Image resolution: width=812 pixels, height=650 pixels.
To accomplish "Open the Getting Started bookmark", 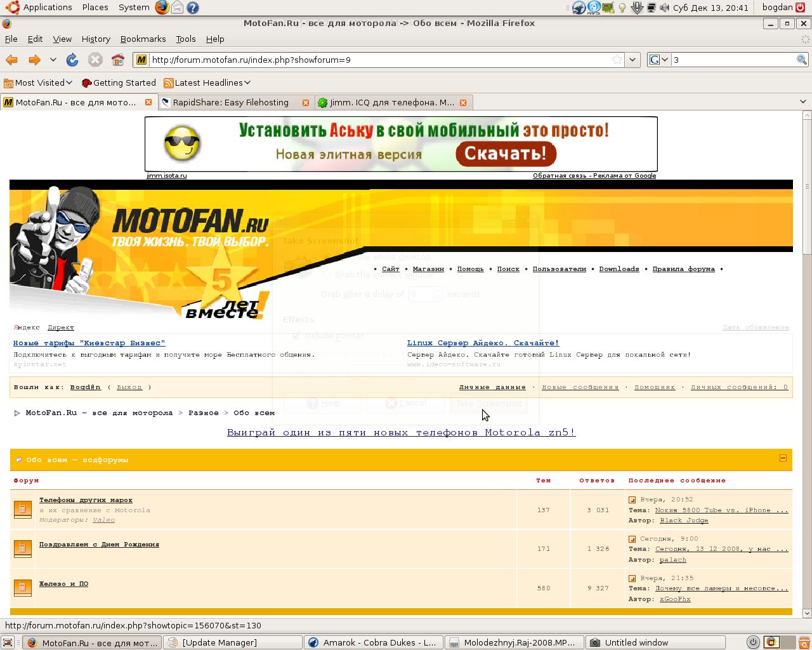I will [119, 83].
